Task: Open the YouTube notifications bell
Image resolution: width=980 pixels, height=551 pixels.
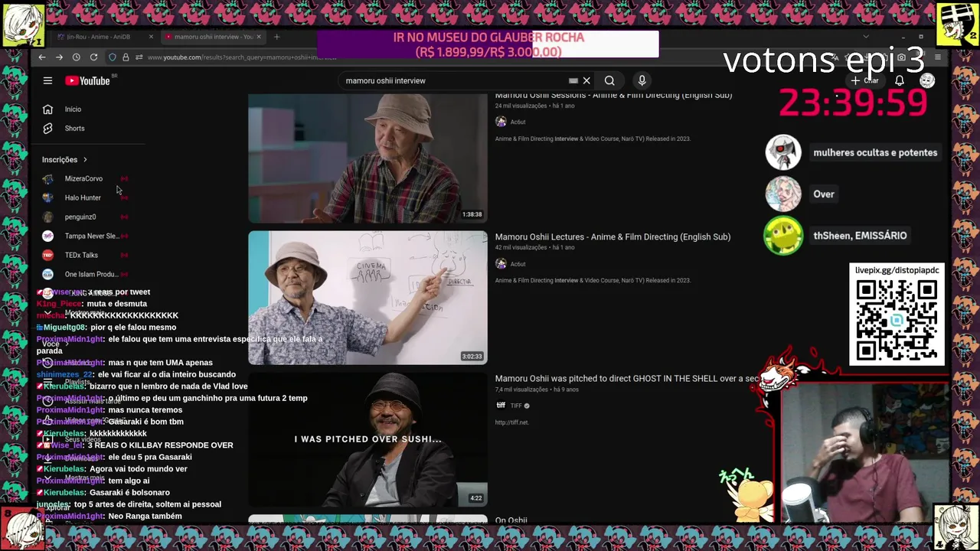Action: click(900, 80)
